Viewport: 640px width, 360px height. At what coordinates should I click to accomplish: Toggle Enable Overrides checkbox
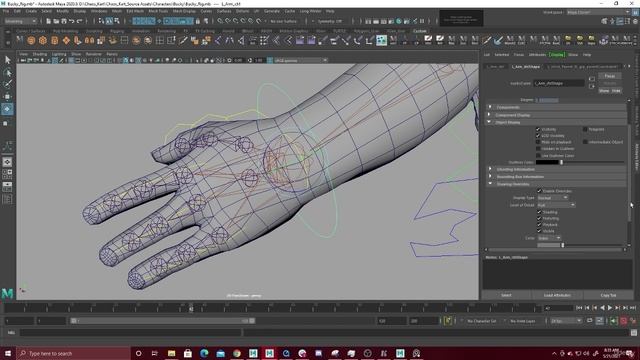[539, 191]
